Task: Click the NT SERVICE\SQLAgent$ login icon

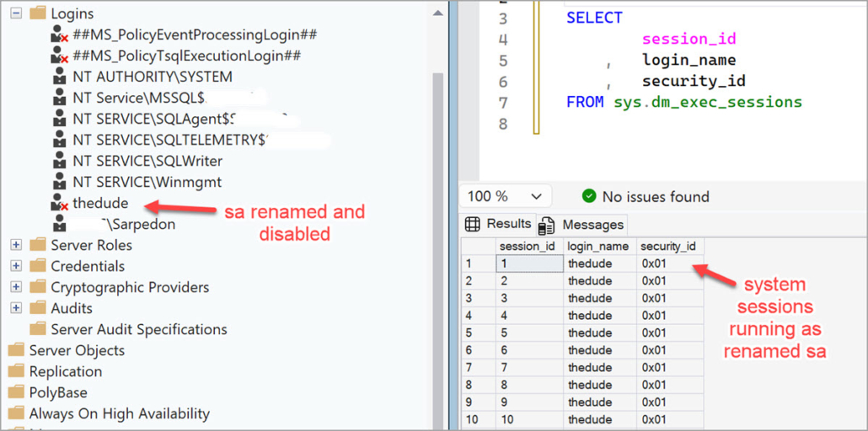Action: pyautogui.click(x=58, y=119)
